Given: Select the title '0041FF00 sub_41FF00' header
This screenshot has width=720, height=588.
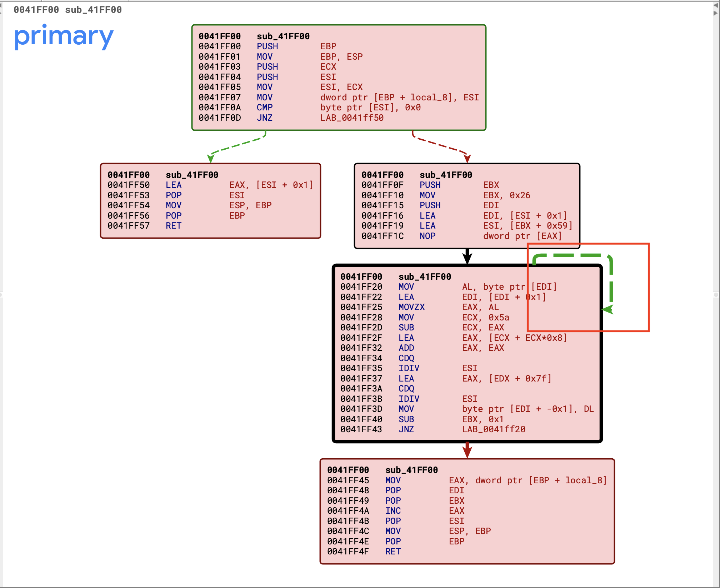Looking at the screenshot, I should tap(67, 10).
